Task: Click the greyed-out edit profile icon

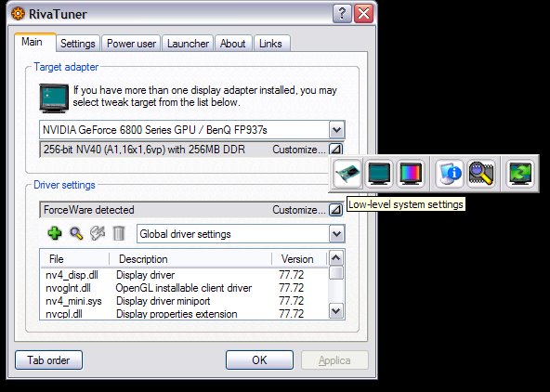Action: coord(98,233)
